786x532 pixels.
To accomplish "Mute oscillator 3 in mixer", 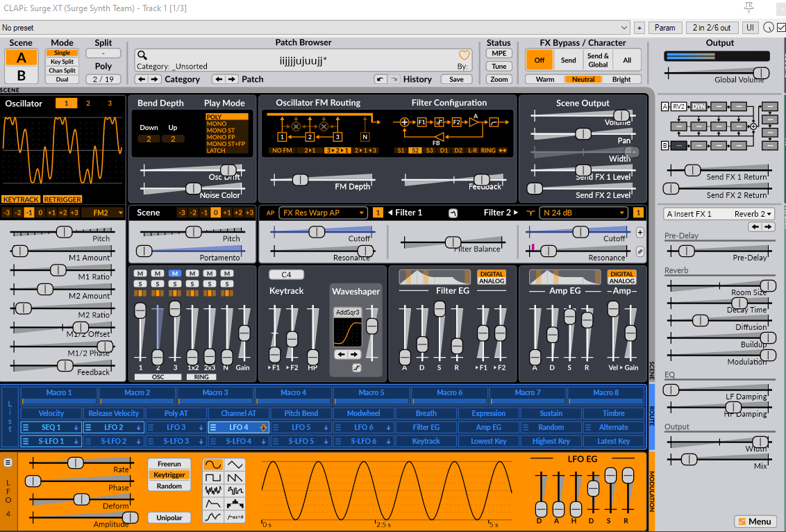I will click(x=175, y=273).
